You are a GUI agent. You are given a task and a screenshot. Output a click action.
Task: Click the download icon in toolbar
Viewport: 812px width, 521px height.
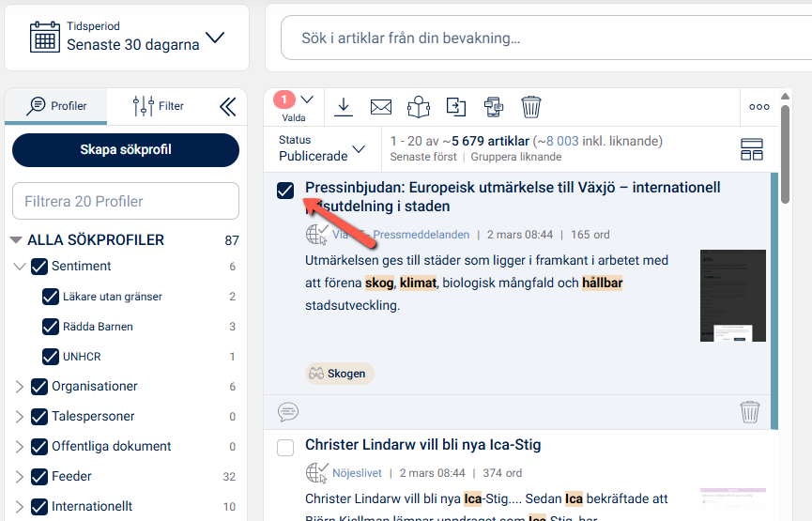(344, 107)
